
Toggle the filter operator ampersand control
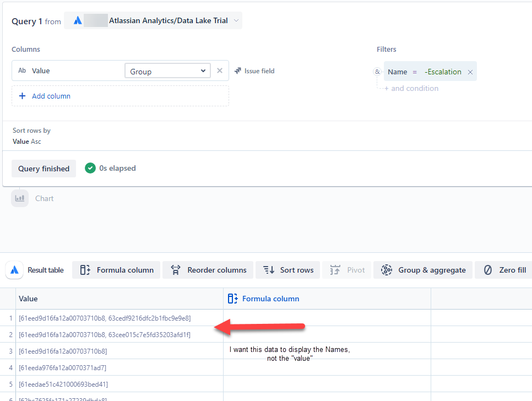[377, 72]
